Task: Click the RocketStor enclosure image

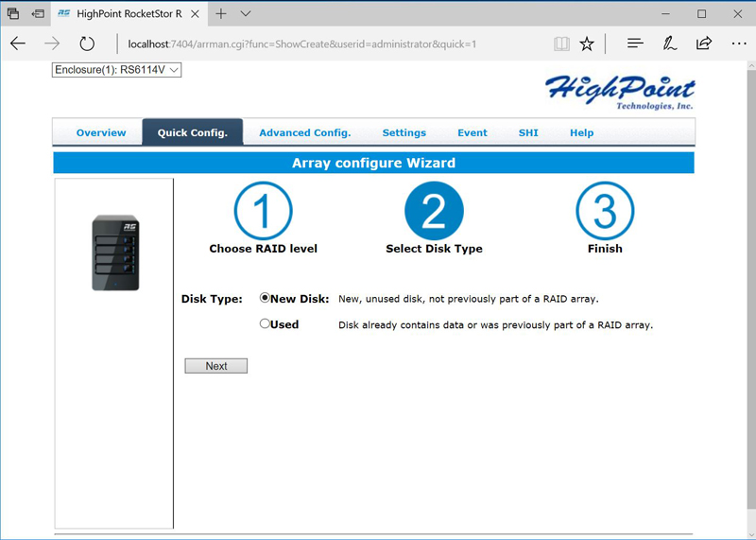Action: (x=115, y=253)
